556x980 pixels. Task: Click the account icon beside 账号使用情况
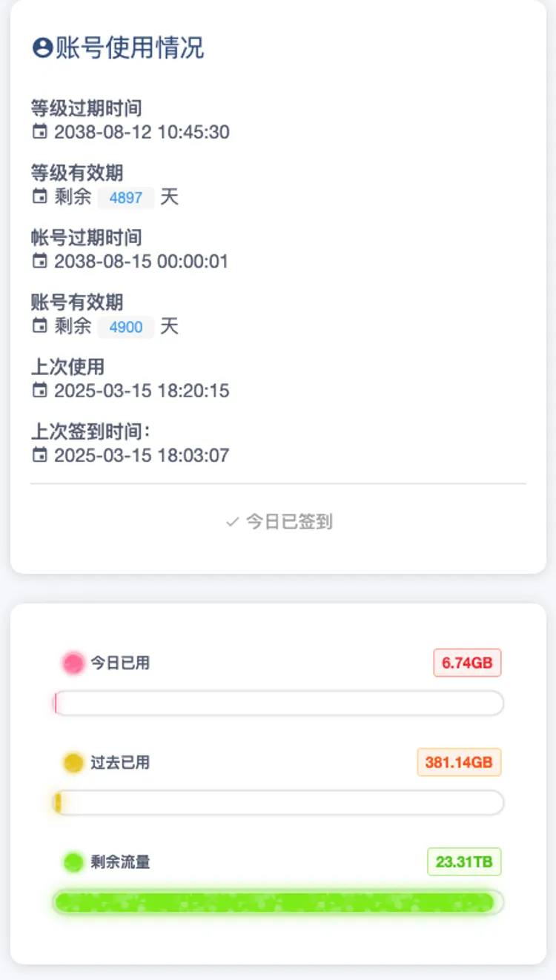[x=42, y=49]
